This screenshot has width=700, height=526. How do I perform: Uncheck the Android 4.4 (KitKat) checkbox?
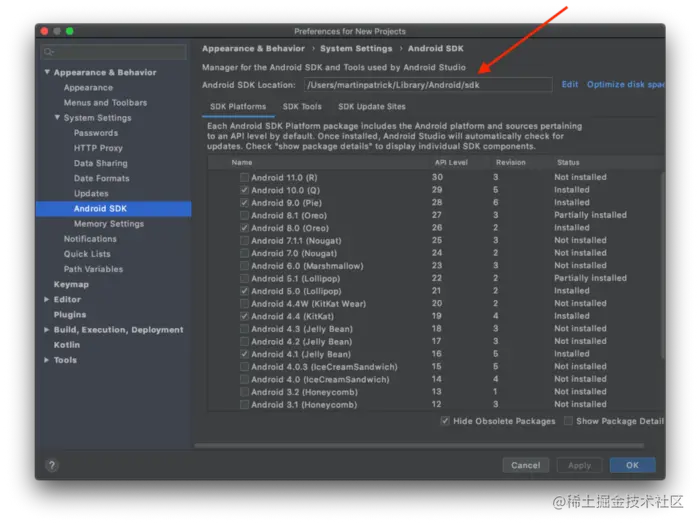(244, 316)
